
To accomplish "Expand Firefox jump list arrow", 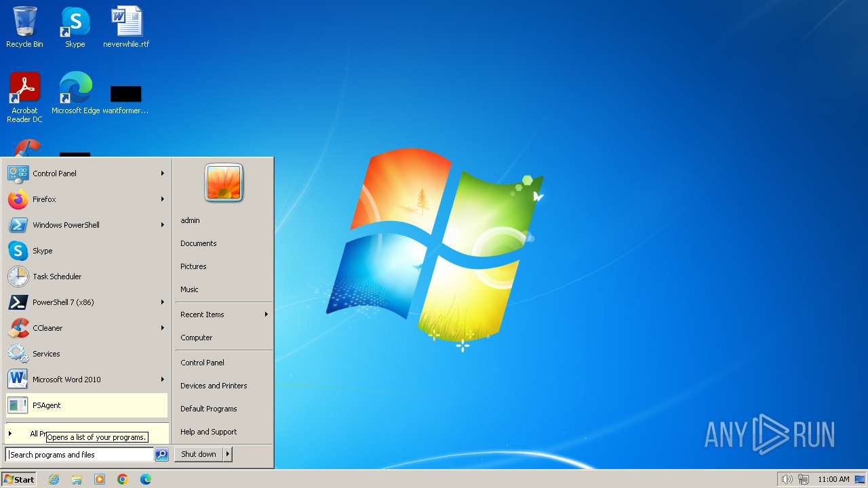I will 163,199.
